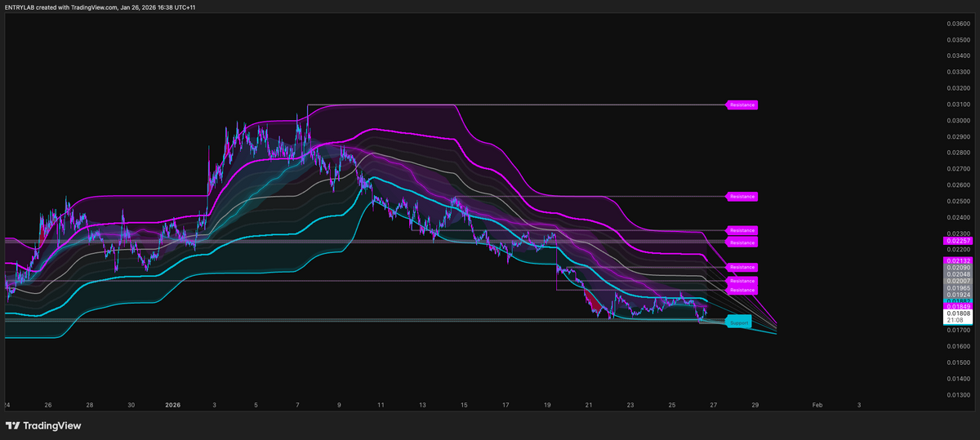Select the Resistance label near the 0.02500 level
Screen dimensions: 980x440
[x=742, y=197]
